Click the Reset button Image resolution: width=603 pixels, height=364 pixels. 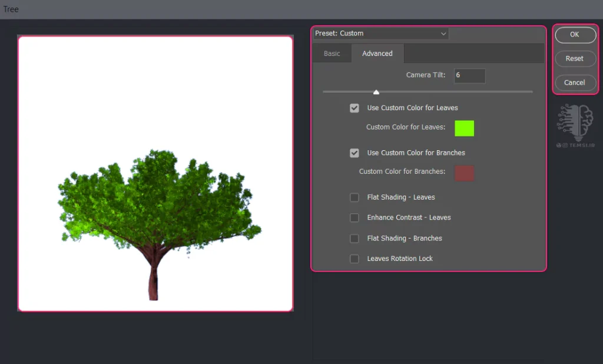[x=575, y=58]
